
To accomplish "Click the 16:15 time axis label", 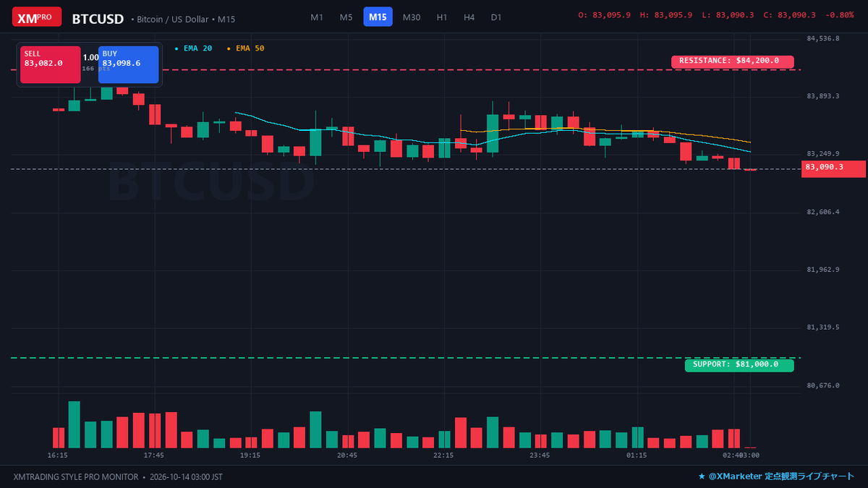I will click(58, 455).
